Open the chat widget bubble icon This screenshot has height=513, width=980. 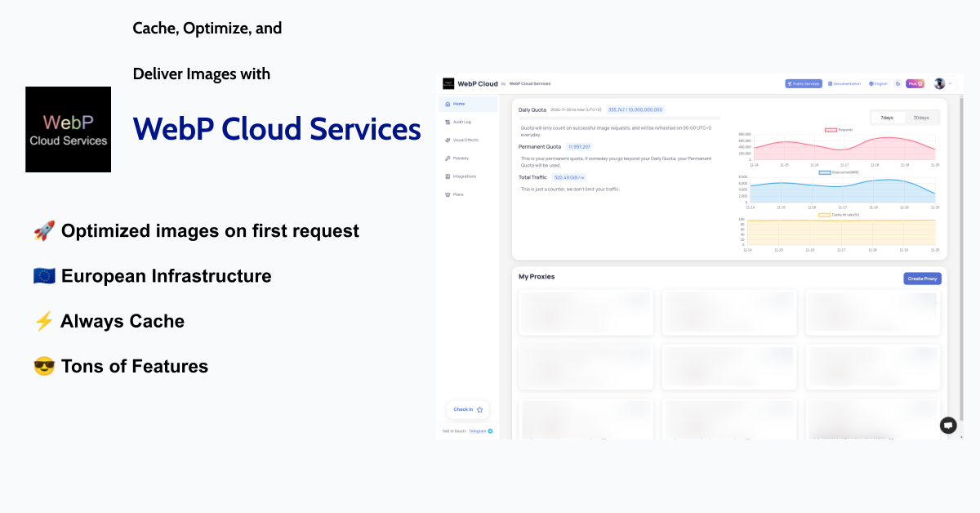point(947,425)
